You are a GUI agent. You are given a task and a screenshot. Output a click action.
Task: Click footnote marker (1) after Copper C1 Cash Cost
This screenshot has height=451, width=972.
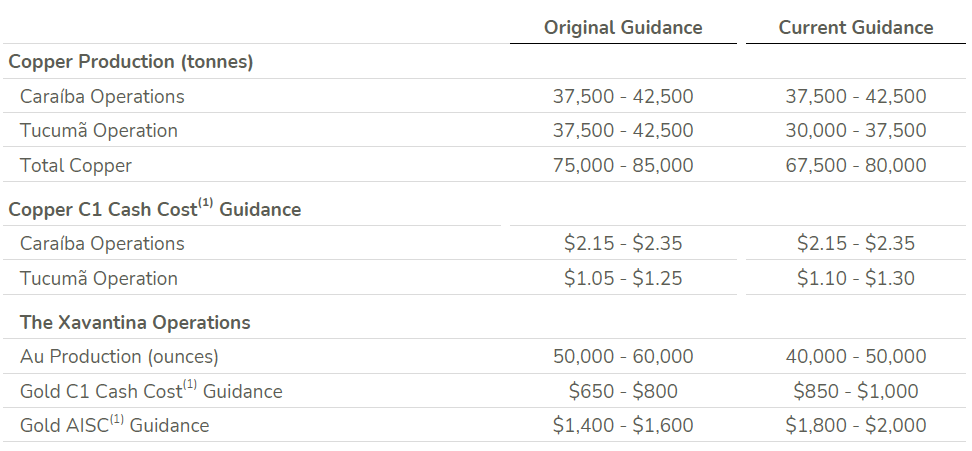206,203
